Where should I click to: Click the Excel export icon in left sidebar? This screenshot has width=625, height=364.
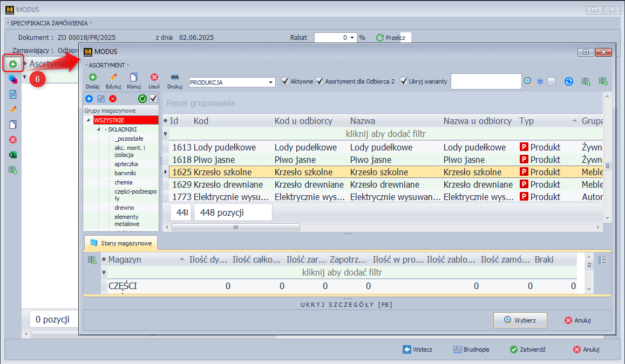pyautogui.click(x=13, y=155)
